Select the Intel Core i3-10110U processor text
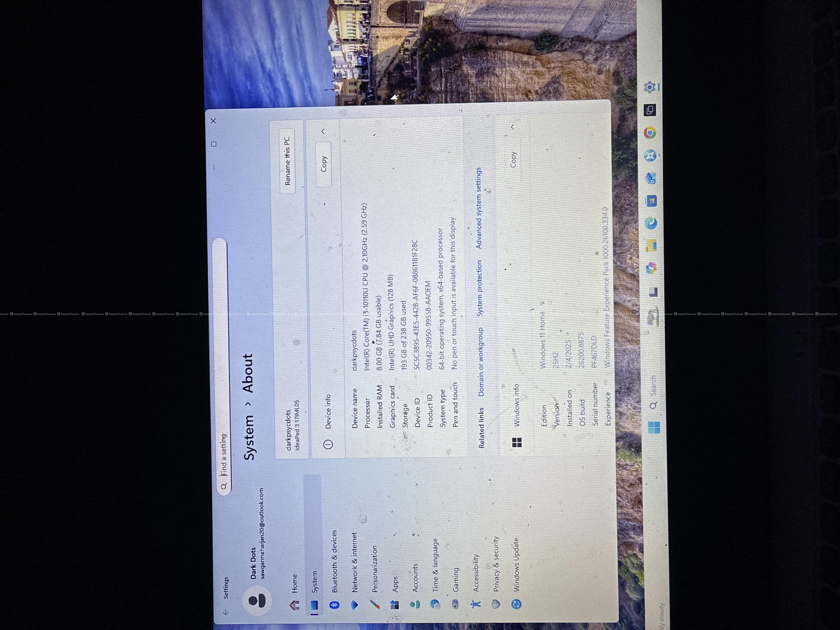The height and width of the screenshot is (630, 840). pos(365,287)
